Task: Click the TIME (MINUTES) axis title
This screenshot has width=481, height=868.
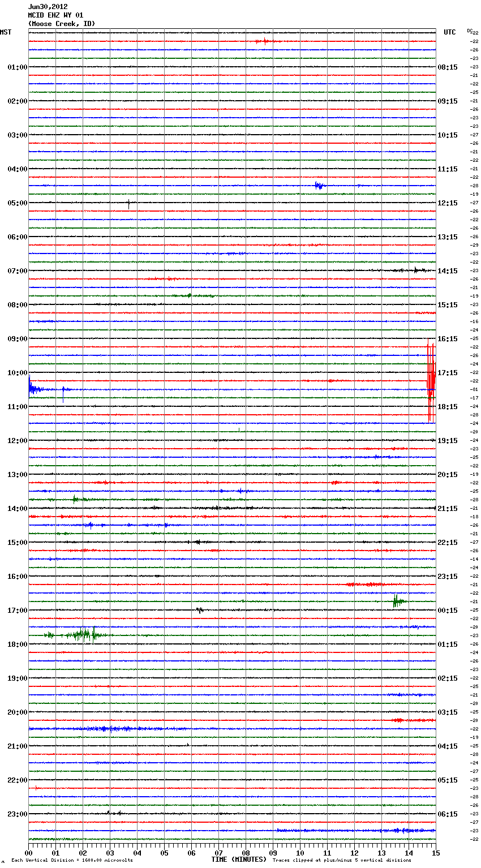Action: pyautogui.click(x=239, y=860)
